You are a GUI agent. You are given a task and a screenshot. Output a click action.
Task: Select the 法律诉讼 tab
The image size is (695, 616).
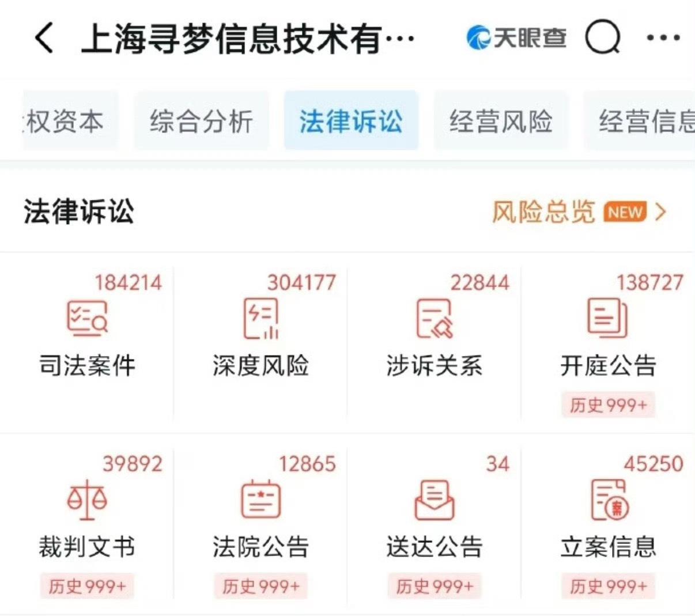pyautogui.click(x=352, y=120)
